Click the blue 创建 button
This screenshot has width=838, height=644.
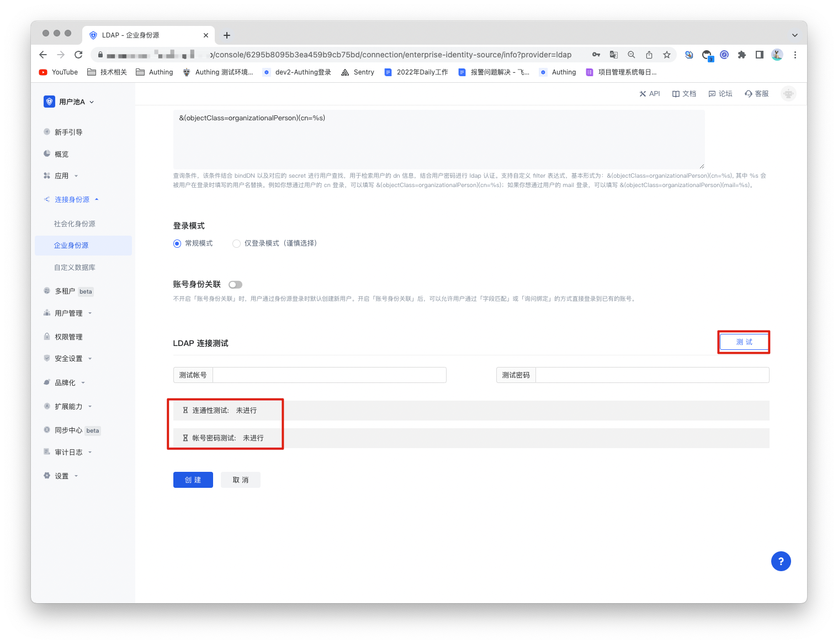click(x=193, y=480)
